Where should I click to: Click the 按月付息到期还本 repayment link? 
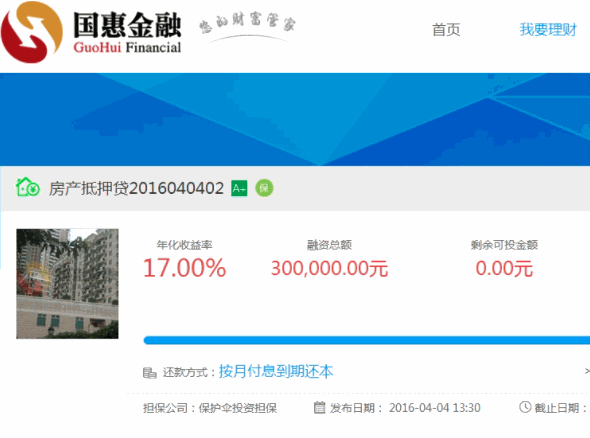point(276,371)
